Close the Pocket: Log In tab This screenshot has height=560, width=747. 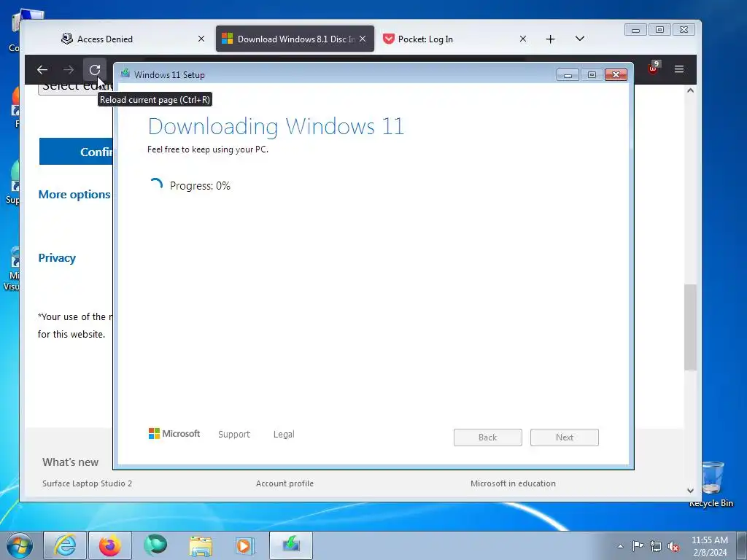[x=522, y=39]
